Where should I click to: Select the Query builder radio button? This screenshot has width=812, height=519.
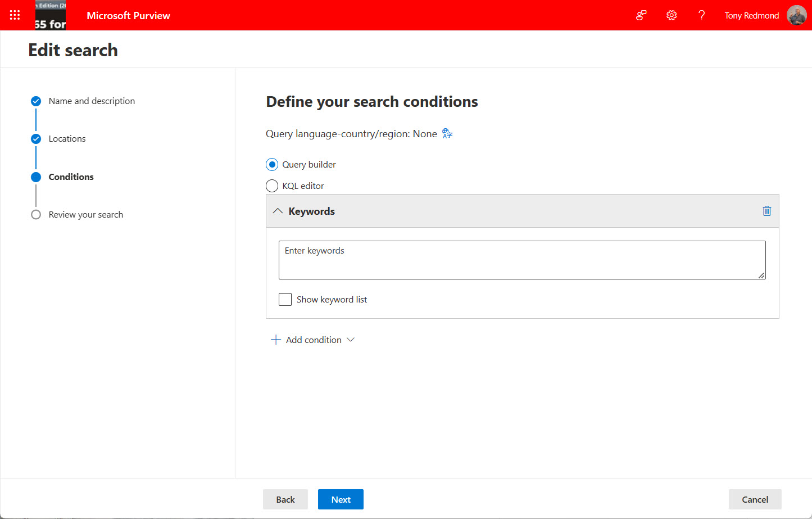(x=272, y=164)
